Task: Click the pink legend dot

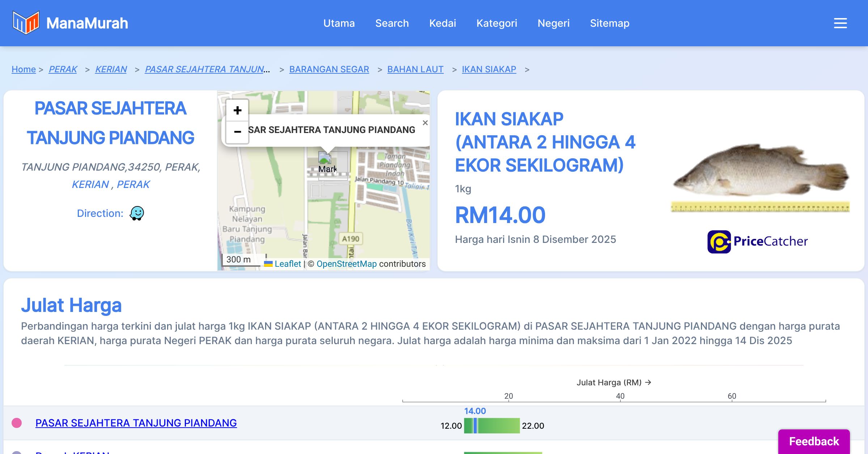Action: [x=17, y=423]
